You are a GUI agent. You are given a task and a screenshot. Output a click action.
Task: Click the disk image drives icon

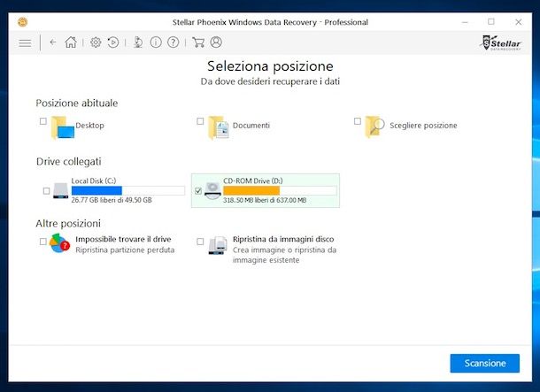pos(218,245)
